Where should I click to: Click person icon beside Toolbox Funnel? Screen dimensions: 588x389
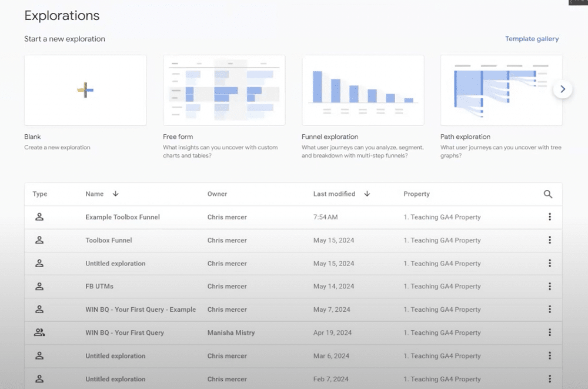pos(39,240)
